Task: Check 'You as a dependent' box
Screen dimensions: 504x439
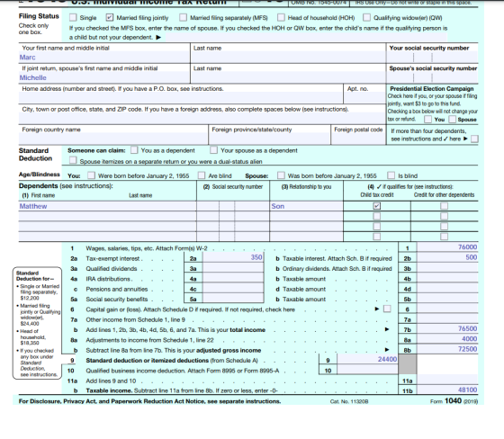Action: (134, 150)
